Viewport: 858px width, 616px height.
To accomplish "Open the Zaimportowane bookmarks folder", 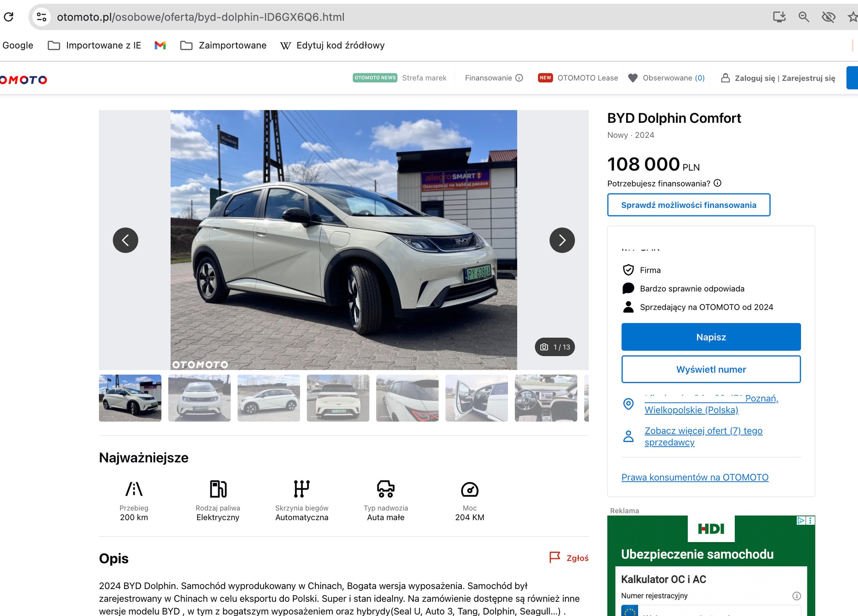I will 223,45.
